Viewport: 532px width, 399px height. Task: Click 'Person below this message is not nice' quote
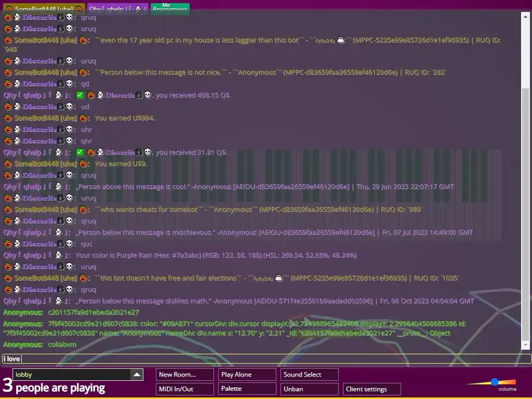tap(161, 72)
